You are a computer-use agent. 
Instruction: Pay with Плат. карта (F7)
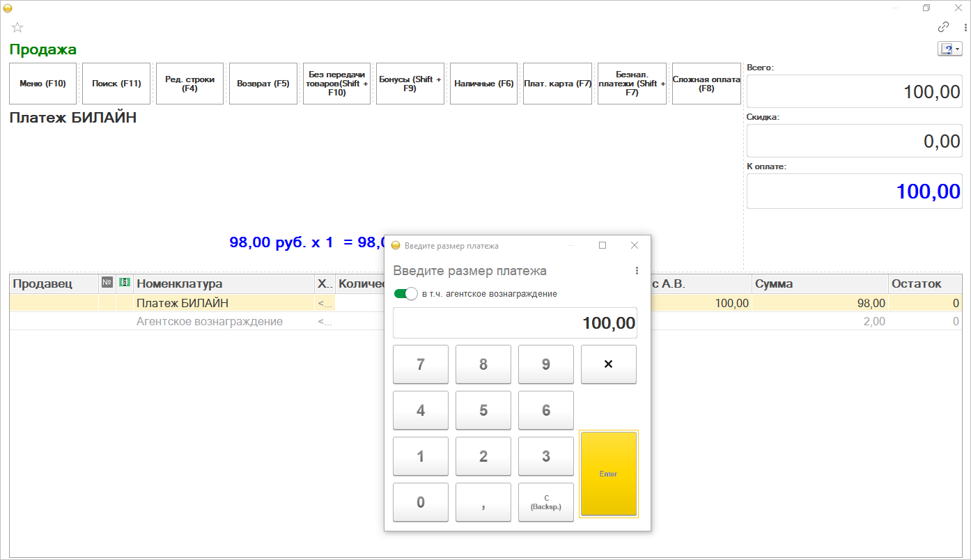point(557,84)
